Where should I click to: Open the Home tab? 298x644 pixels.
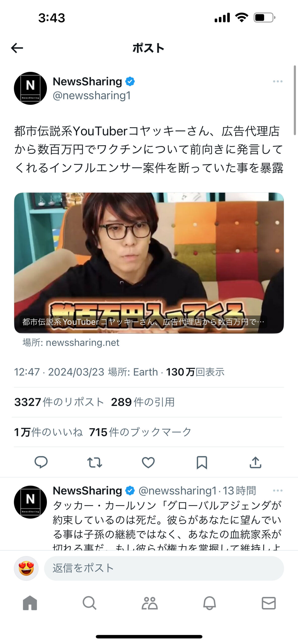click(x=30, y=603)
